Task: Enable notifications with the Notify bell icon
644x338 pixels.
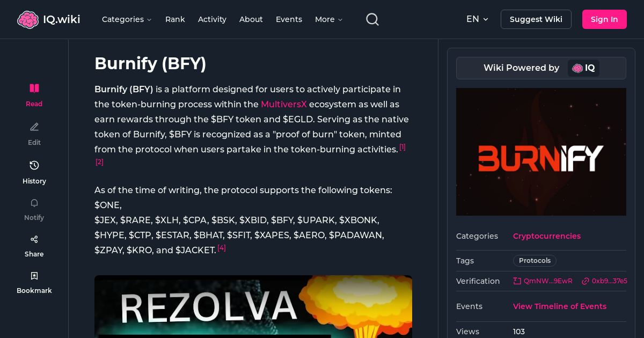Action: 34,203
